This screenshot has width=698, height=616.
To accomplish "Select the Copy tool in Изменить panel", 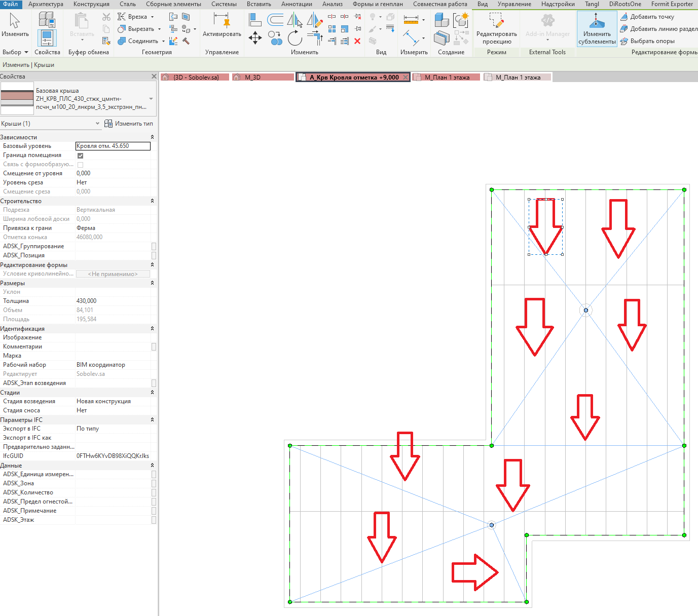I will click(275, 38).
